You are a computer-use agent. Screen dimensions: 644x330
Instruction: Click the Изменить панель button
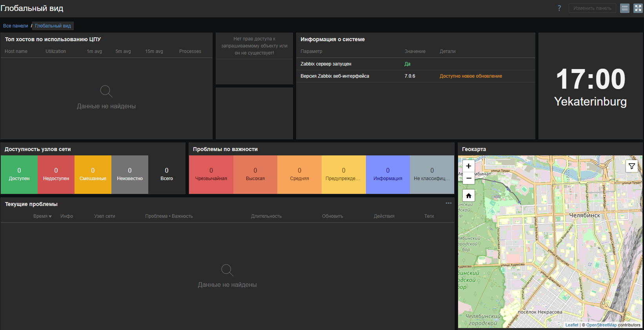coord(592,8)
